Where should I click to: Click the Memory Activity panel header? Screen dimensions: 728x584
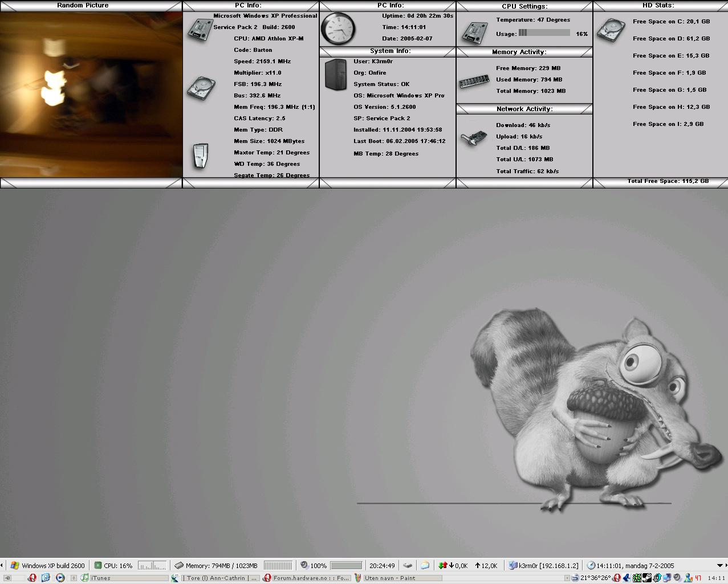tap(524, 52)
